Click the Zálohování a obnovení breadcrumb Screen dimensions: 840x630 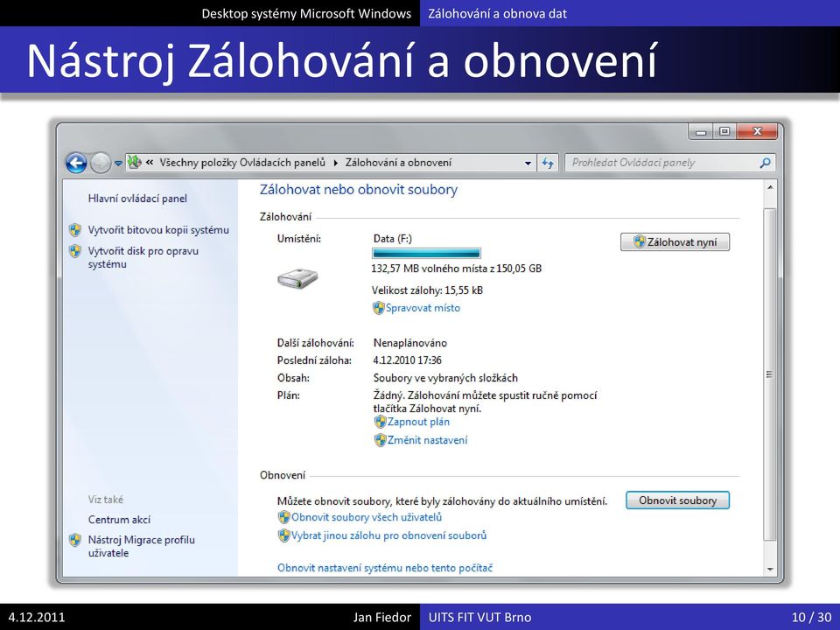(x=399, y=163)
